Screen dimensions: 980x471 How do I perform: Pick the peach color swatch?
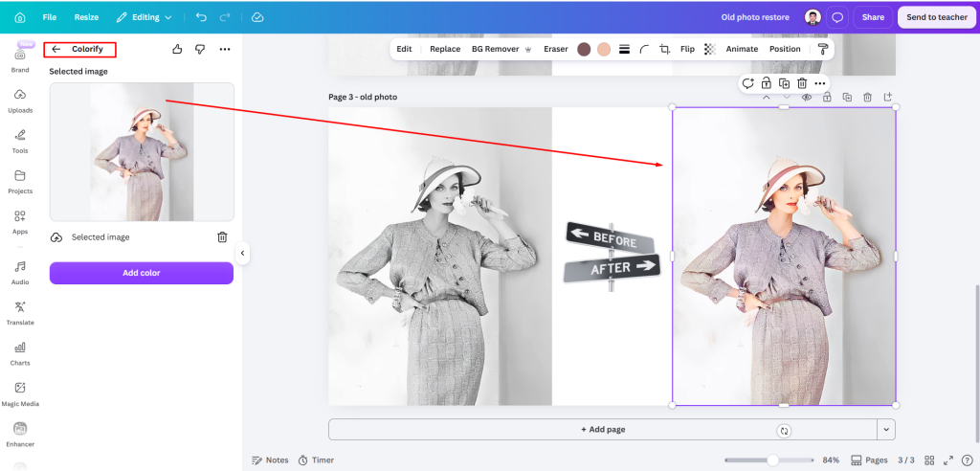(x=603, y=50)
